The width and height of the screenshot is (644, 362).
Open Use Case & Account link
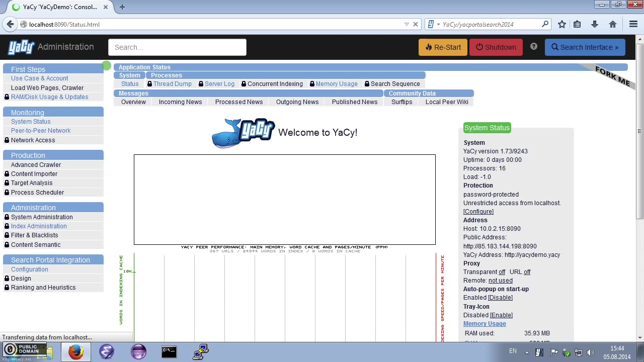pos(39,78)
